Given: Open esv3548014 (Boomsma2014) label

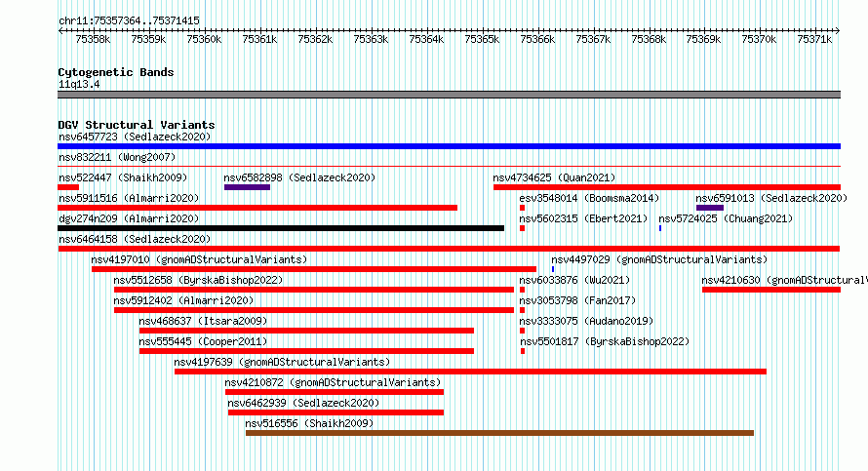Looking at the screenshot, I should (x=589, y=198).
